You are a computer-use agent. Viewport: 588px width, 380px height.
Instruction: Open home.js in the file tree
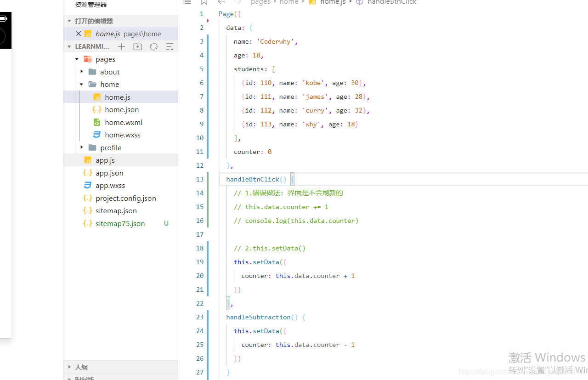(x=120, y=97)
